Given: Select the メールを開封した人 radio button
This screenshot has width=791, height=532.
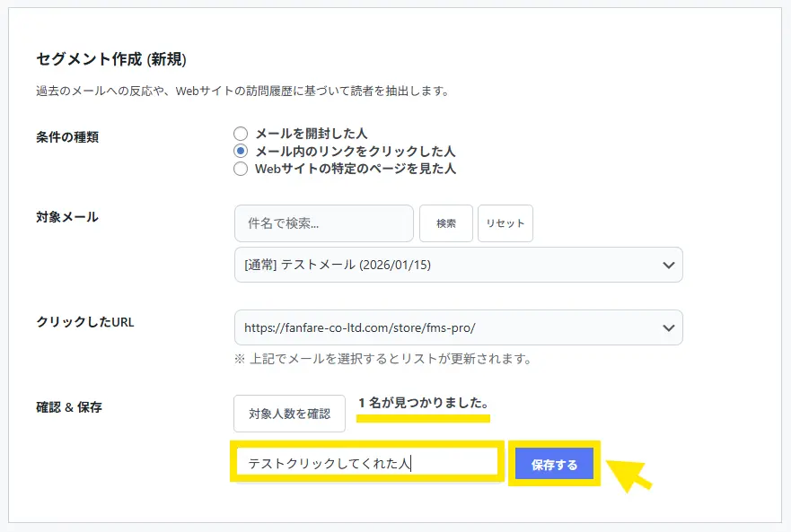Looking at the screenshot, I should [241, 134].
